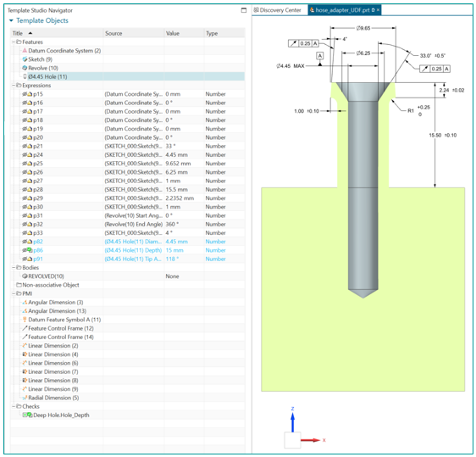Select the Feature Control Frame (14) icon
This screenshot has width=476, height=457.
(x=25, y=337)
